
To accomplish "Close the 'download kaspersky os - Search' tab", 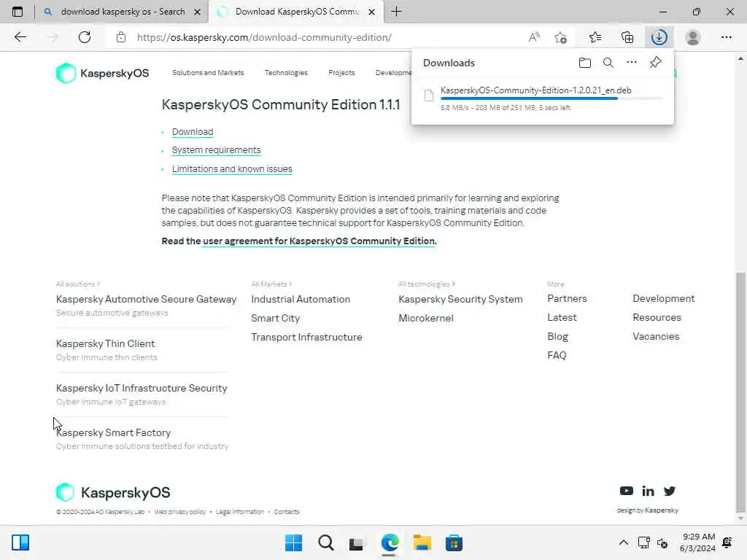I will (x=197, y=12).
